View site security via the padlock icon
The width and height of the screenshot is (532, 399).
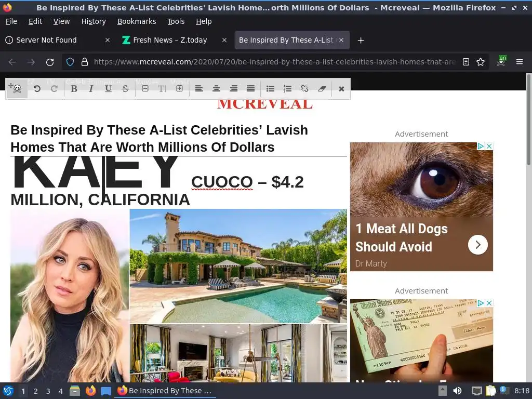coord(85,62)
